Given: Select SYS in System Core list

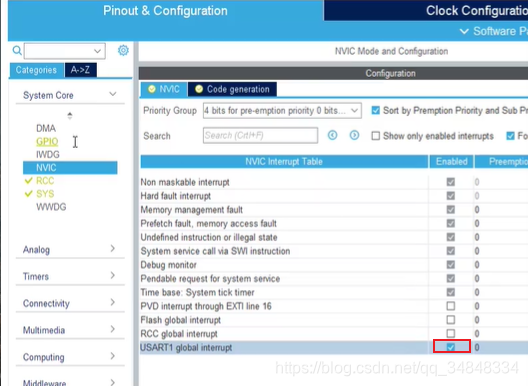Looking at the screenshot, I should click(x=45, y=194).
